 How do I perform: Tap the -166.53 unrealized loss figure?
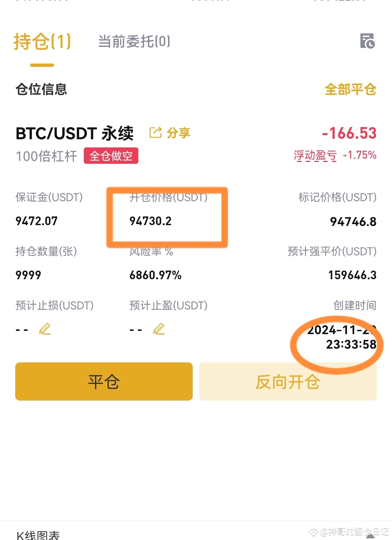coord(349,133)
